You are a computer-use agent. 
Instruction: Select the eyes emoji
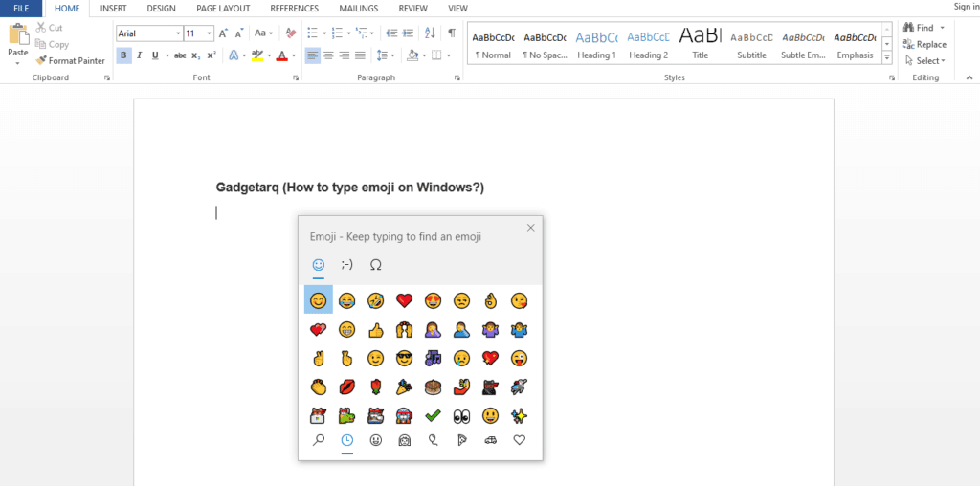click(462, 415)
